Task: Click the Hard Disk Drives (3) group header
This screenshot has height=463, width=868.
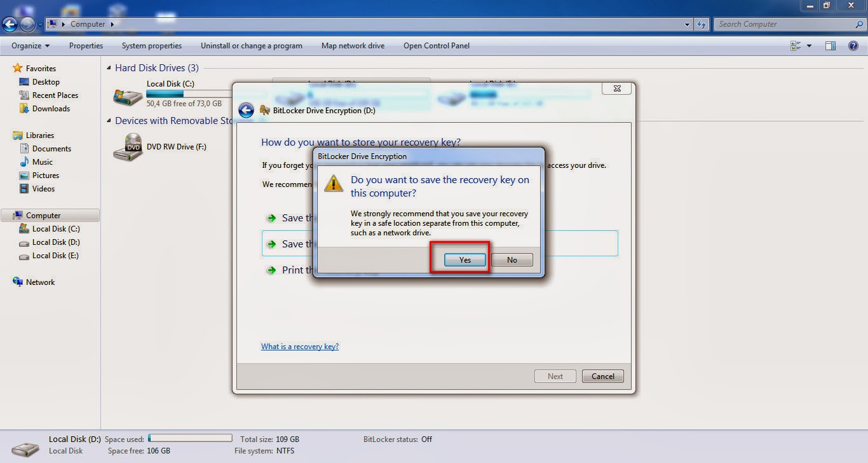Action: coord(157,68)
